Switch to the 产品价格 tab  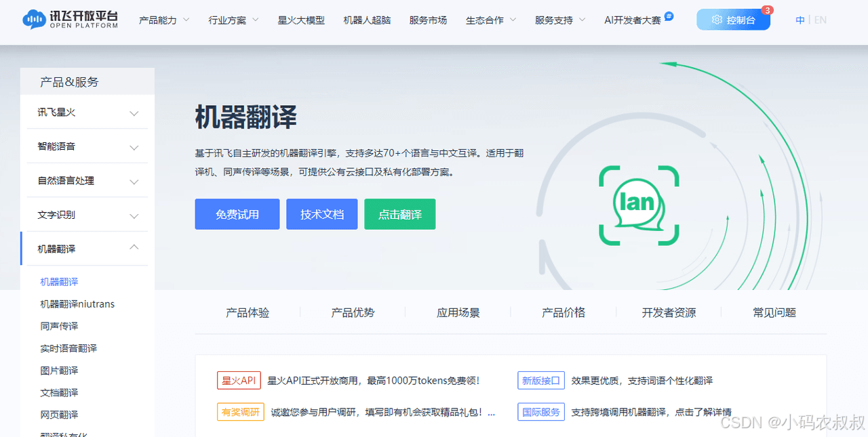pos(564,312)
